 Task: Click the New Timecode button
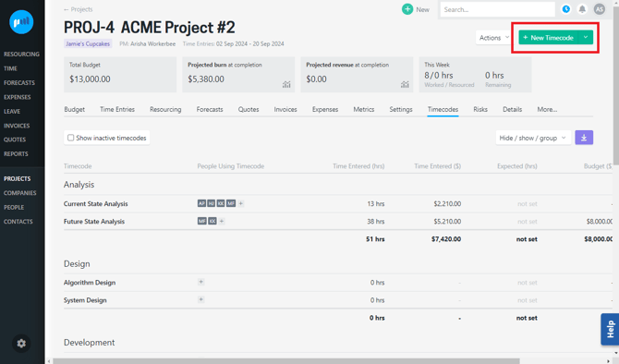coord(549,38)
